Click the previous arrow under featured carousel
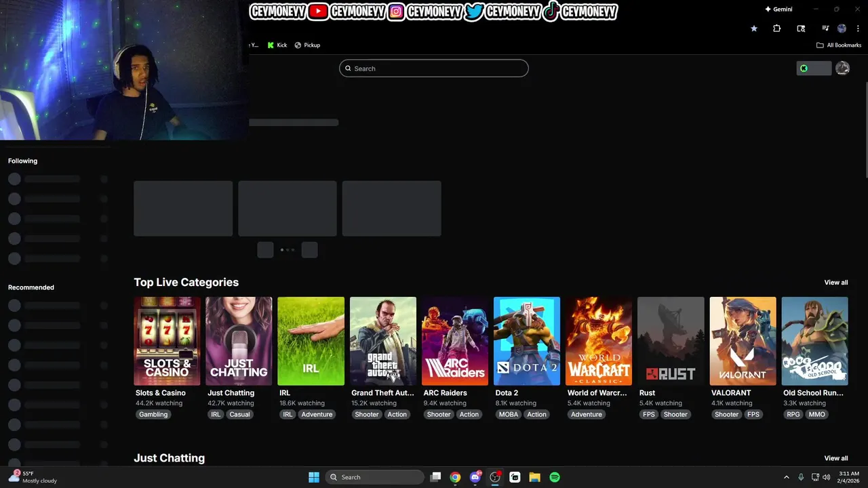The image size is (868, 488). tap(265, 250)
